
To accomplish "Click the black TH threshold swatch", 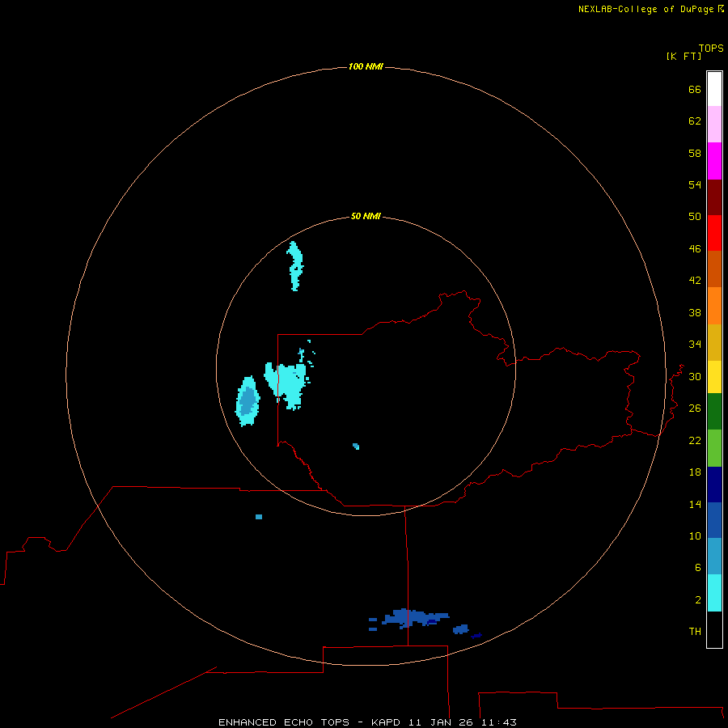I will [x=714, y=629].
